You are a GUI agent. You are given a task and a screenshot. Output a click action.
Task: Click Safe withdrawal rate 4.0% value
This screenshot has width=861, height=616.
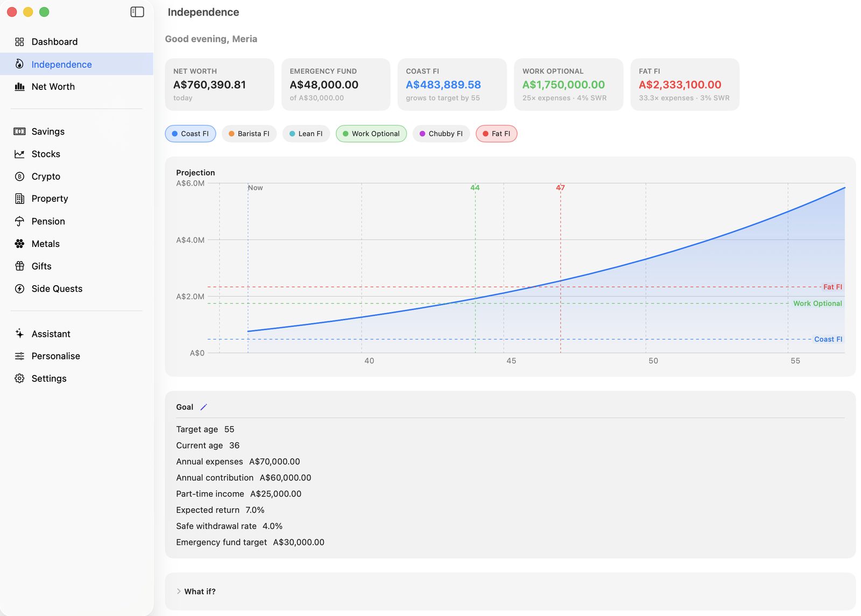point(272,526)
